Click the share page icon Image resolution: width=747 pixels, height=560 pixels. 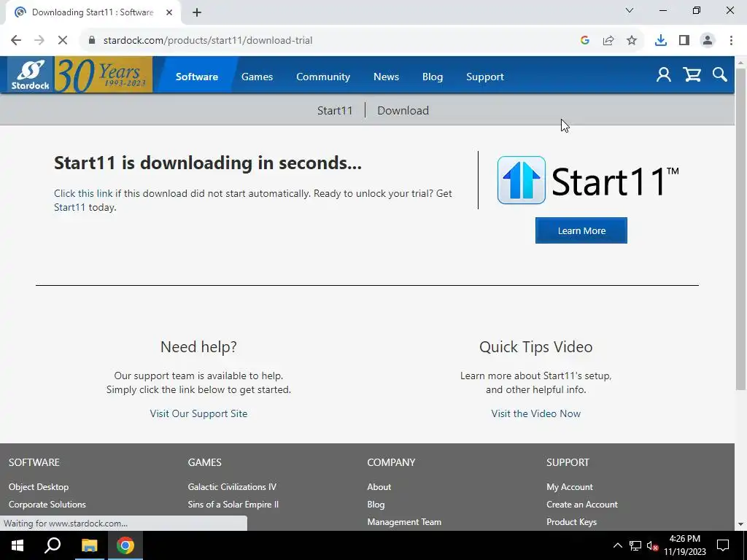click(608, 41)
